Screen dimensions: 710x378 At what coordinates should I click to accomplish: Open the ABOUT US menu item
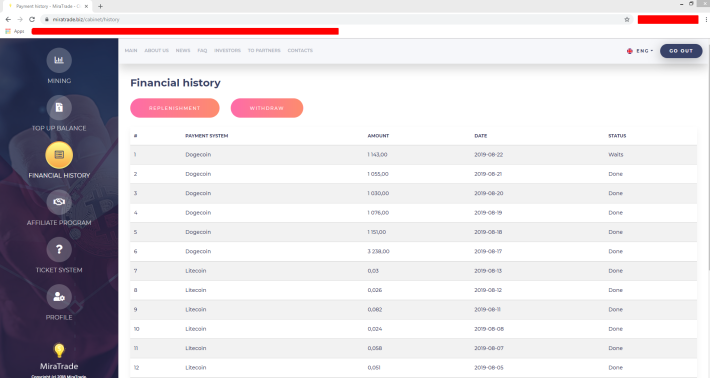(157, 51)
